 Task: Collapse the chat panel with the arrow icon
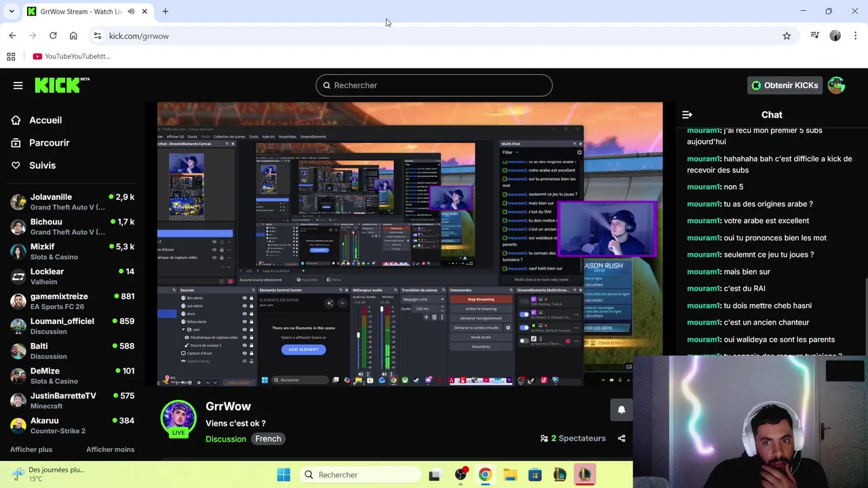coord(687,115)
